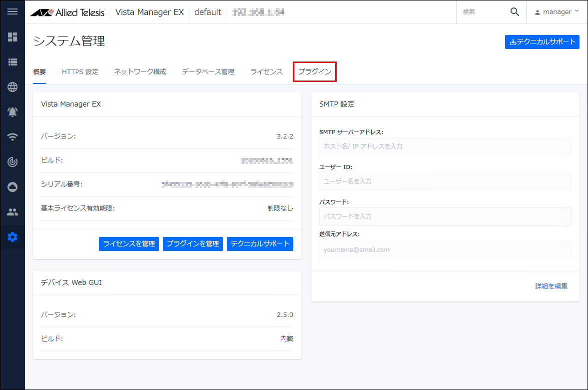588x390 pixels.
Task: Click テクニカルサポート button in Vista Manager card
Action: (260, 244)
